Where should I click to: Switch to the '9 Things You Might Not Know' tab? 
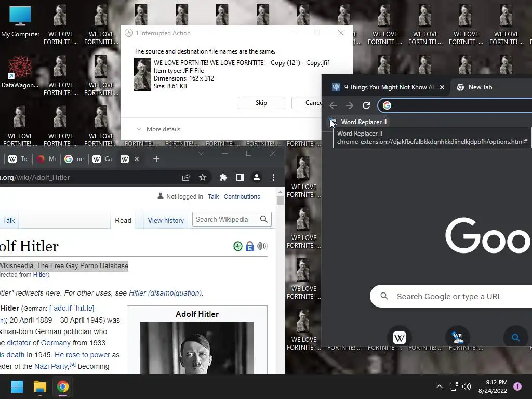383,87
